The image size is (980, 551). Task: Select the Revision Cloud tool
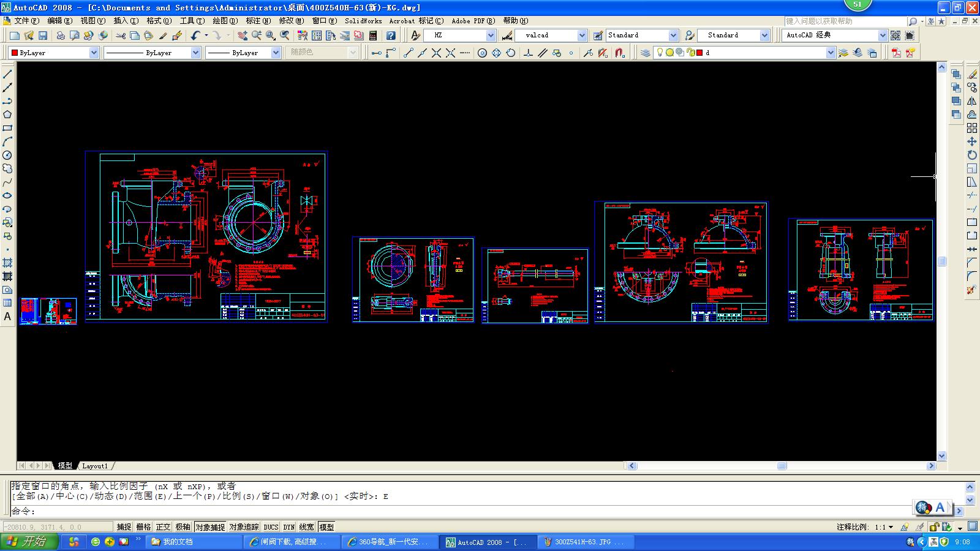point(7,168)
